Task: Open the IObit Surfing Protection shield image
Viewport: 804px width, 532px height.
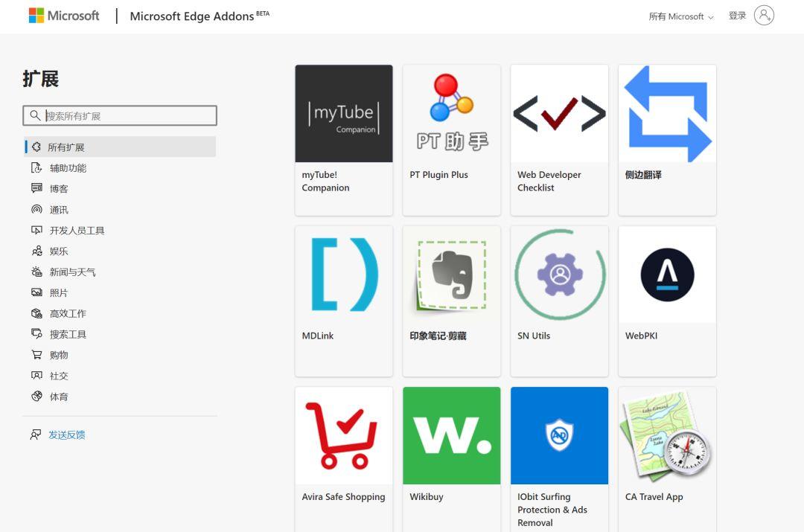Action: (559, 436)
